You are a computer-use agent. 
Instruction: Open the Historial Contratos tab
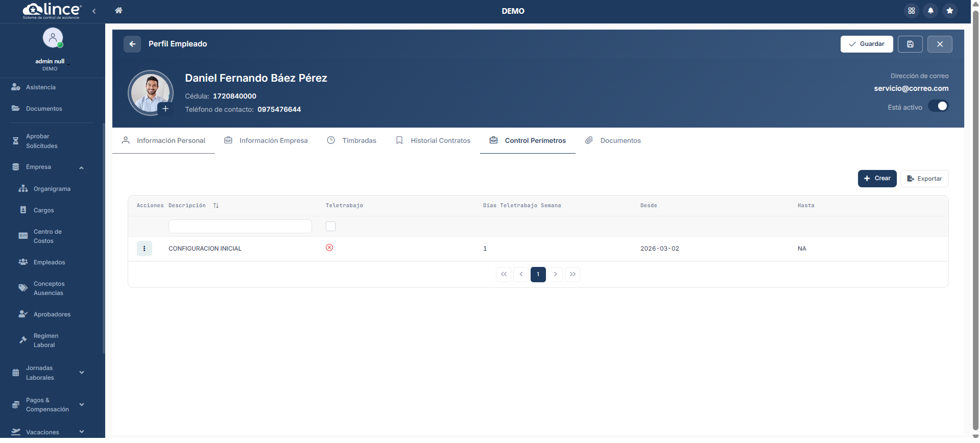pyautogui.click(x=433, y=141)
